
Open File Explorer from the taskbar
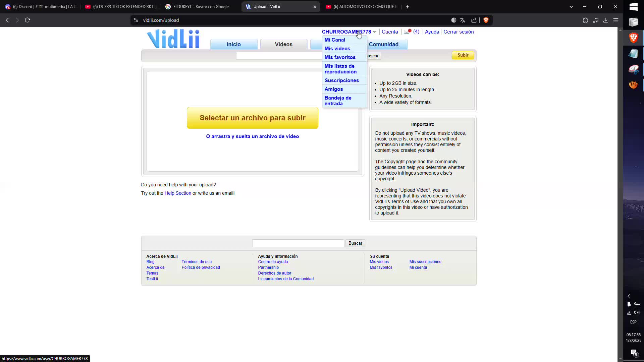pyautogui.click(x=633, y=22)
